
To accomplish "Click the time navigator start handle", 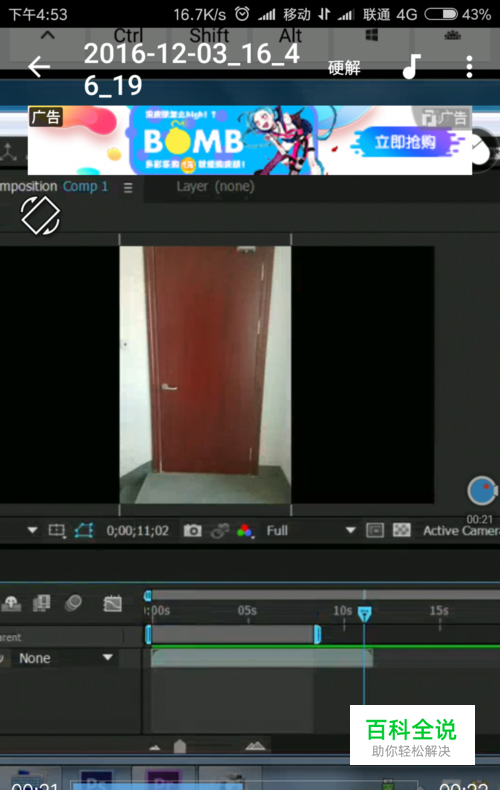I will (148, 596).
